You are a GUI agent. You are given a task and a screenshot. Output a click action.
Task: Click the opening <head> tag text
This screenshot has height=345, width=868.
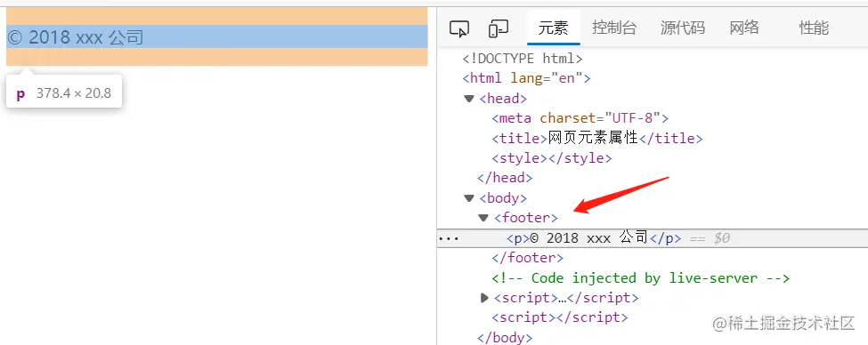coord(503,99)
